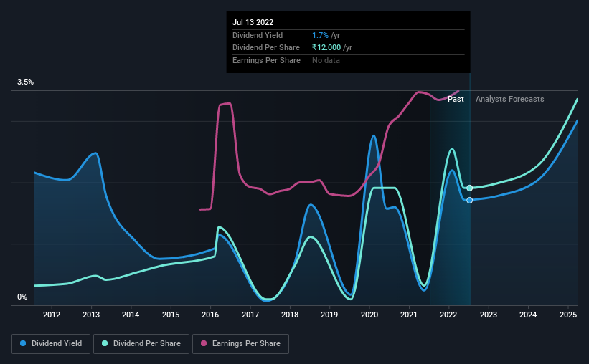Click the 2025 x-axis year label

pos(568,315)
